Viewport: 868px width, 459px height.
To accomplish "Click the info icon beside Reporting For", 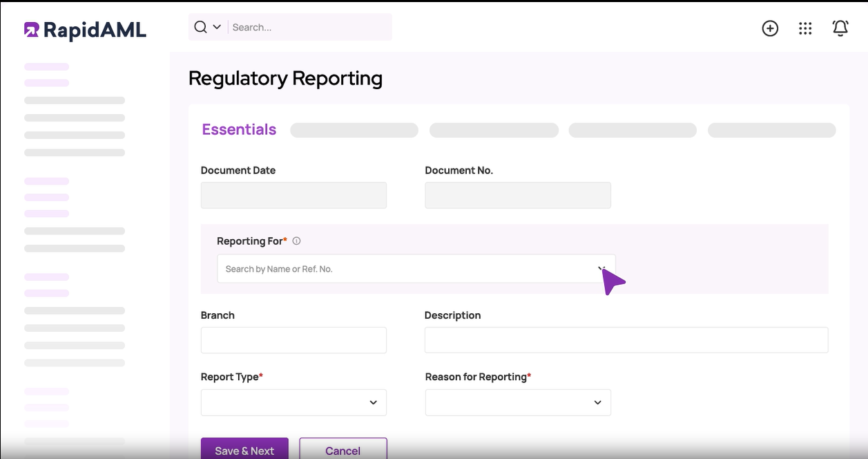I will click(296, 241).
